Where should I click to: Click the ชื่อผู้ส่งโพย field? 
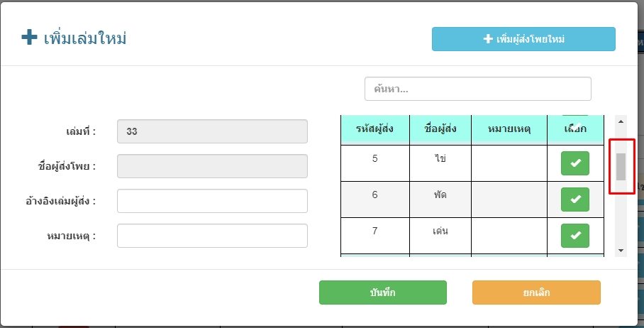click(x=212, y=166)
